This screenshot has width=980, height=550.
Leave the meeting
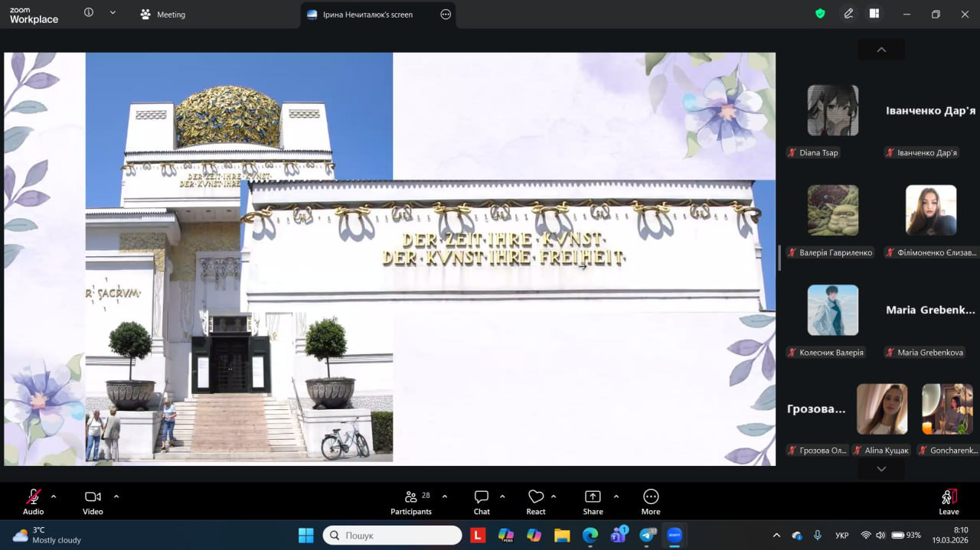[949, 502]
